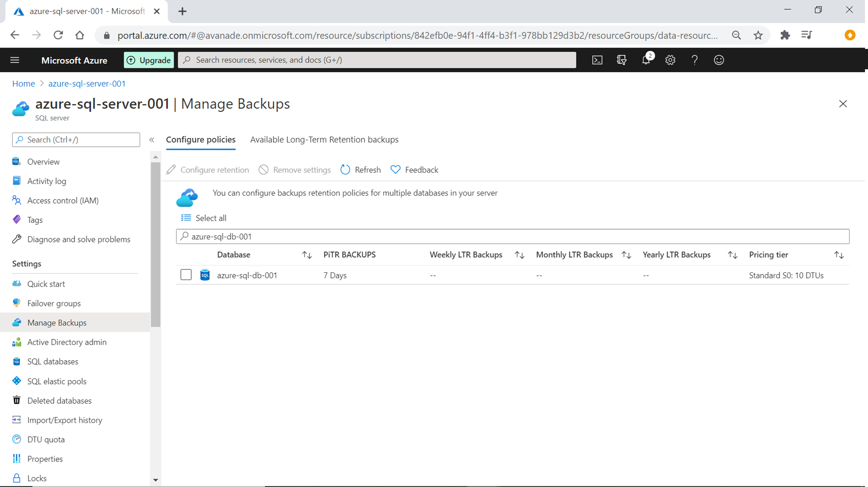This screenshot has width=868, height=487.
Task: Sort by Weekly LTR Backups column
Action: [519, 255]
